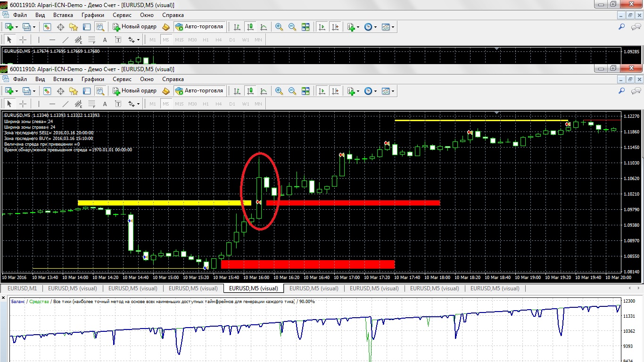Zoom out the chart in the front window
Screen dimensions: 644x362
[292, 91]
